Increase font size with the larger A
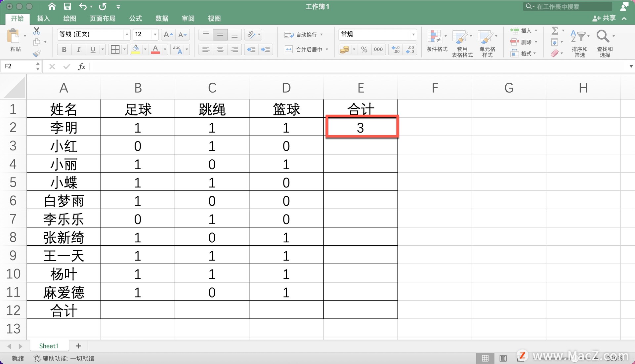Image resolution: width=635 pixels, height=364 pixels. (168, 34)
